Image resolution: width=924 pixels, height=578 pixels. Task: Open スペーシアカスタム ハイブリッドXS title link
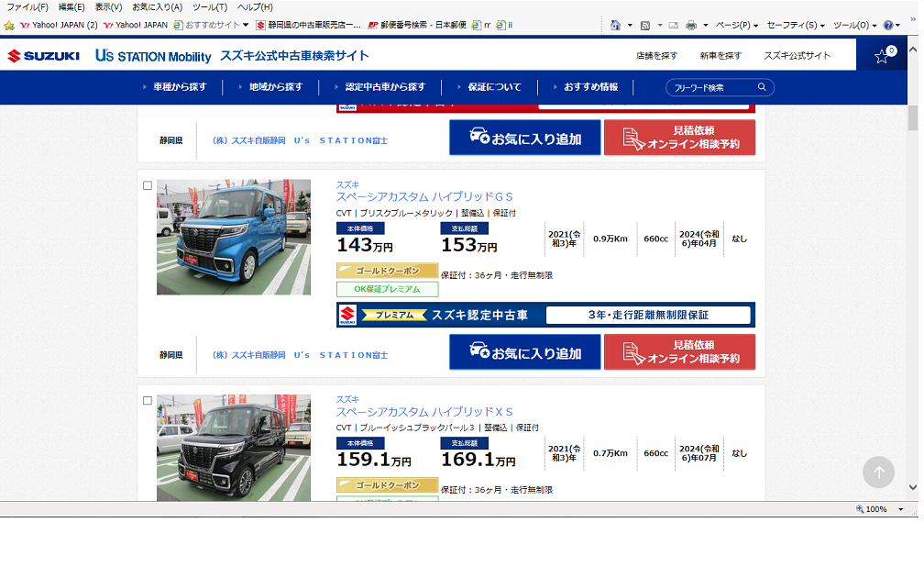pyautogui.click(x=424, y=412)
